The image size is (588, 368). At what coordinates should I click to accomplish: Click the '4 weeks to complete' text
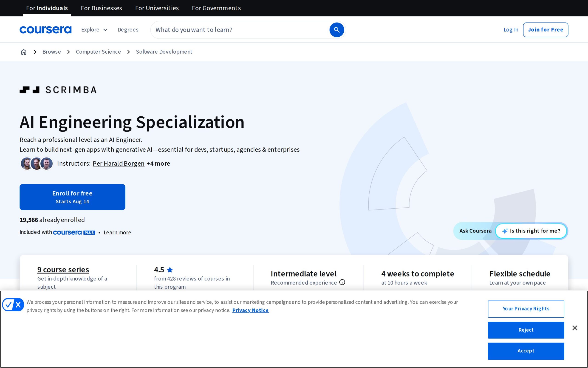point(417,274)
